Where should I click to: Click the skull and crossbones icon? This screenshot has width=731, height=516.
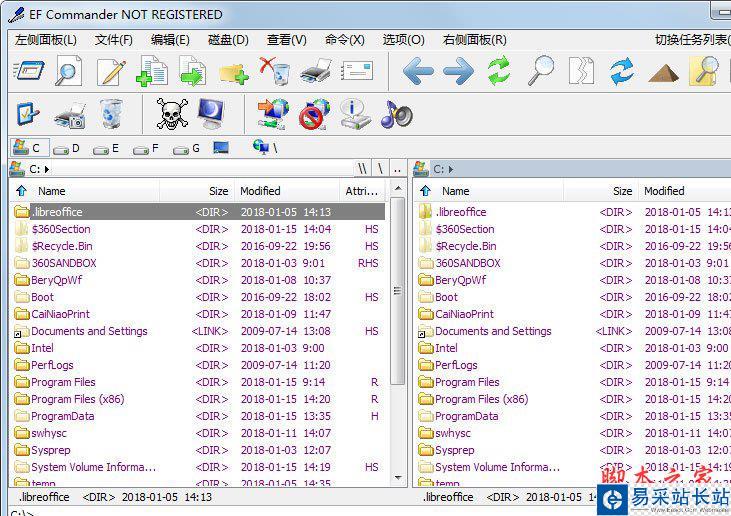pyautogui.click(x=172, y=114)
